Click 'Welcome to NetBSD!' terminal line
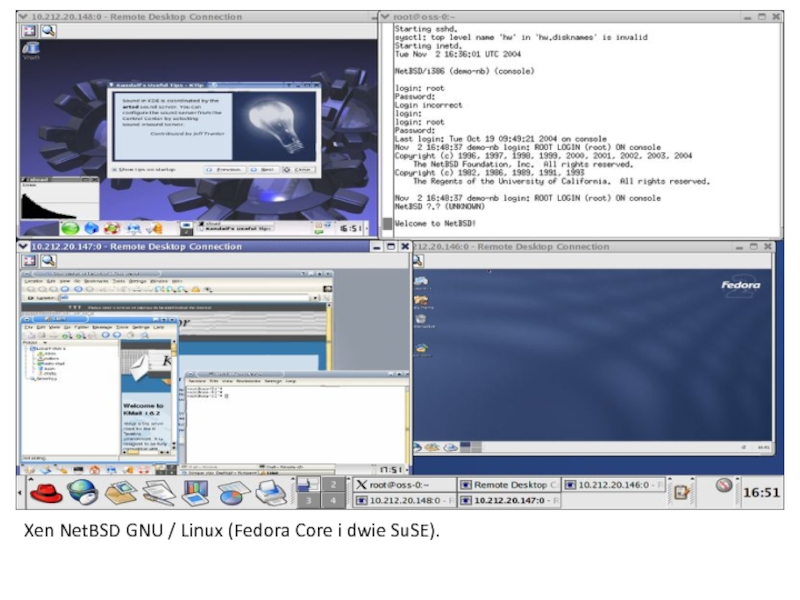 [435, 223]
